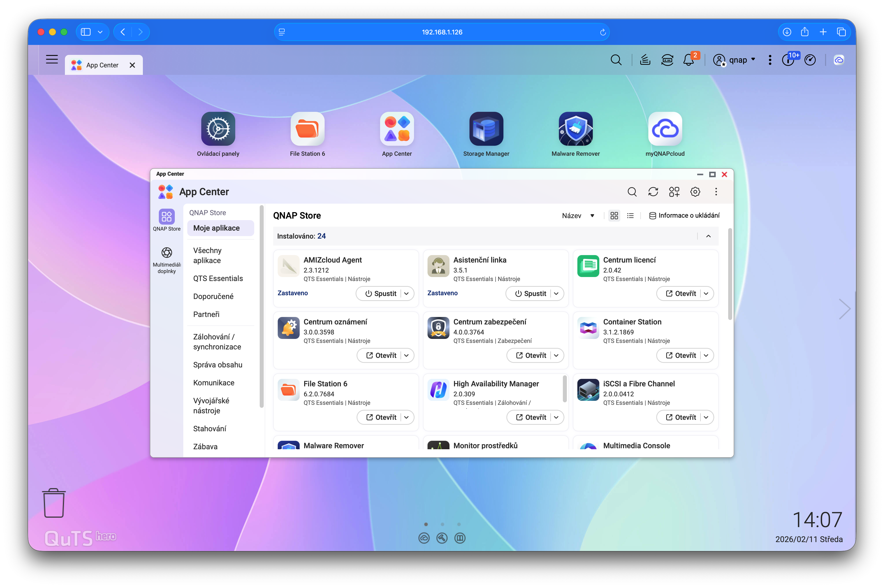The width and height of the screenshot is (884, 588).
Task: Open the Název sort dropdown
Action: click(578, 216)
